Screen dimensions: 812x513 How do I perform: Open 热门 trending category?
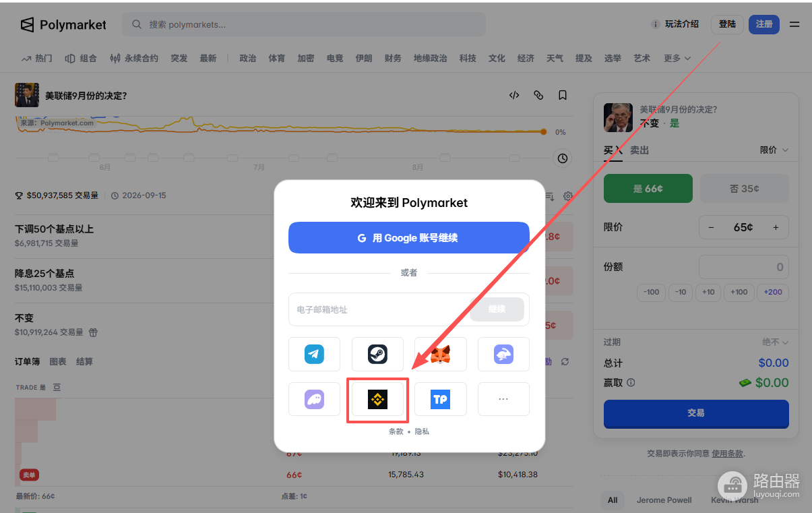coord(36,59)
